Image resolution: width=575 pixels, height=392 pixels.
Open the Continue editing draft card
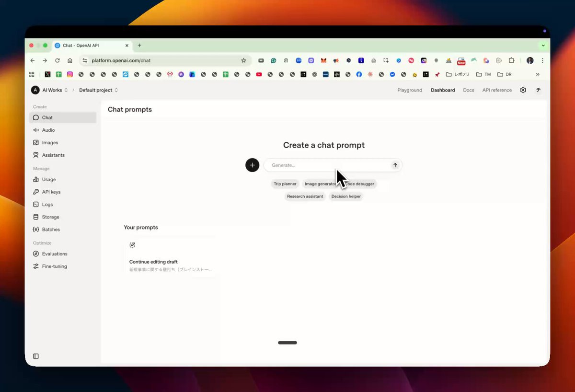[170, 257]
